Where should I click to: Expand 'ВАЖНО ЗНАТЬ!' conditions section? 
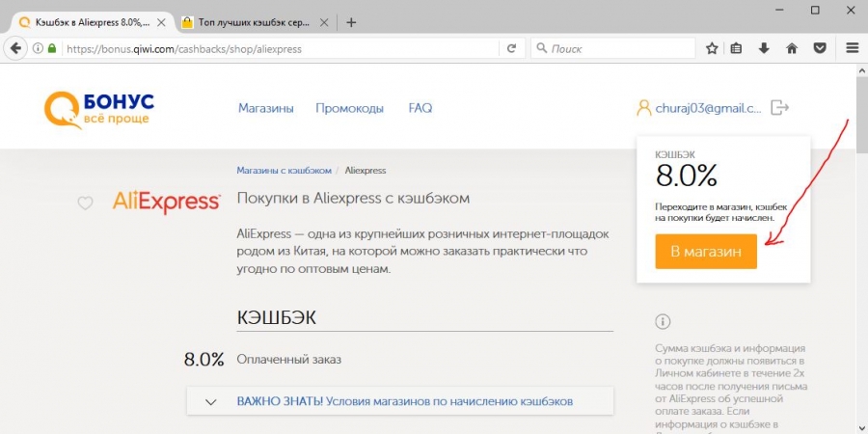point(399,401)
